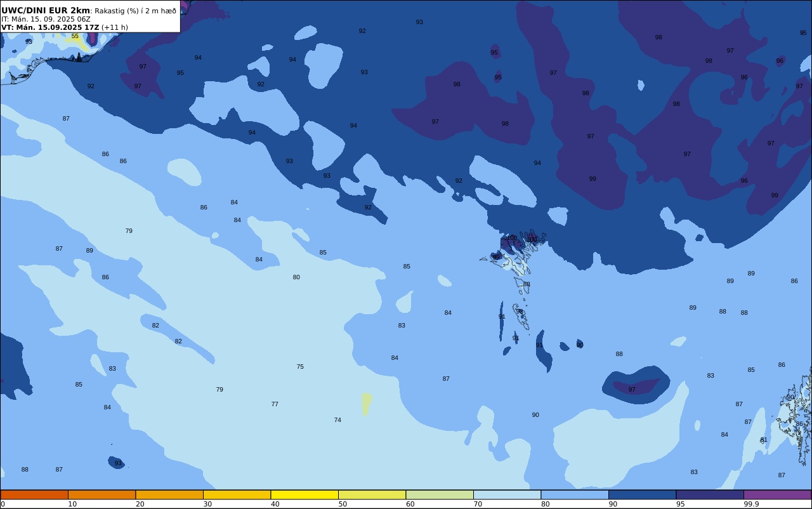Click the map humidity value '77'
The image size is (812, 509).
275,404
